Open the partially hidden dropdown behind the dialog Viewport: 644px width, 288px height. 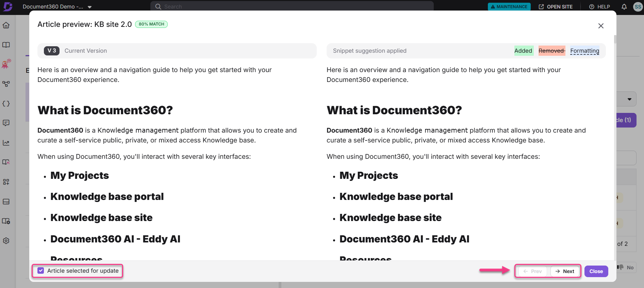627,99
